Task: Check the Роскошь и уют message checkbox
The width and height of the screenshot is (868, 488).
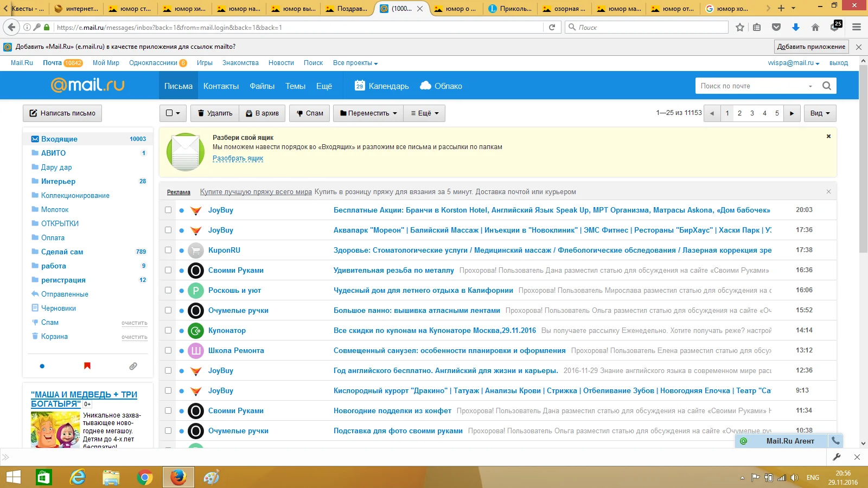Action: [168, 290]
